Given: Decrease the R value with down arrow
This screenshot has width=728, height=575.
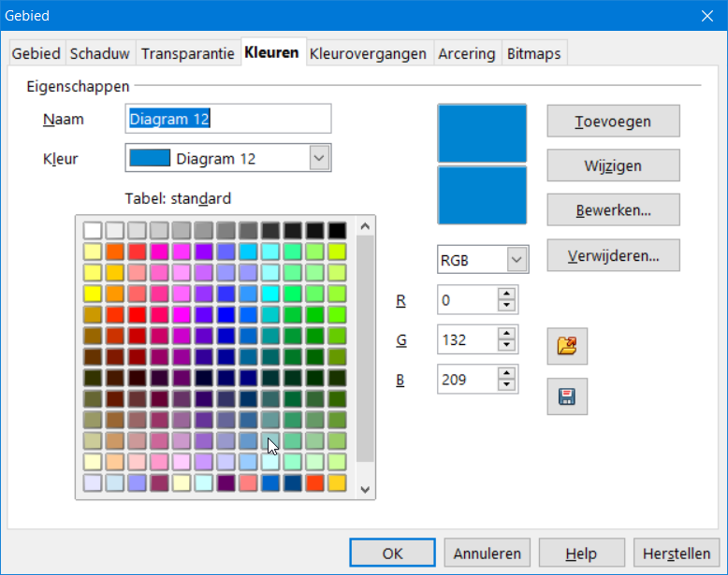Looking at the screenshot, I should [x=506, y=306].
